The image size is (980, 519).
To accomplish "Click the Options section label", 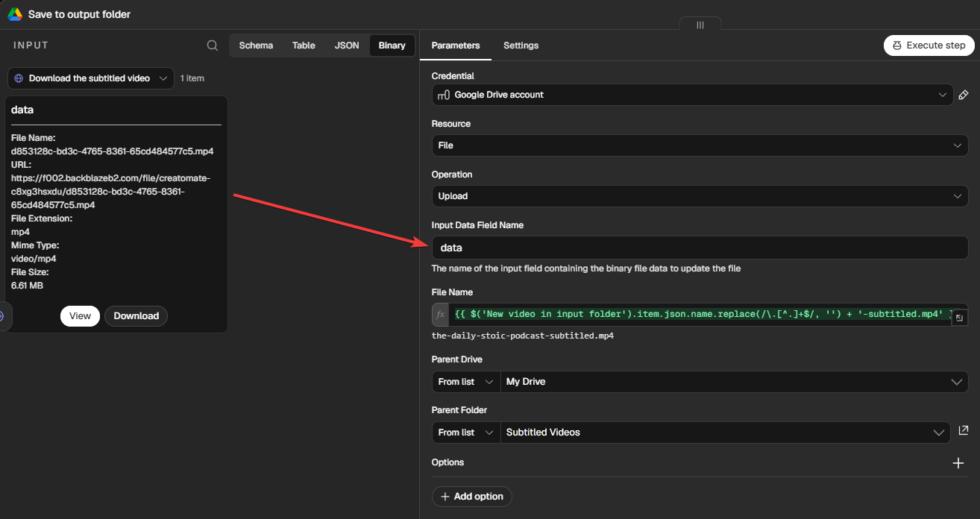I will click(x=447, y=462).
